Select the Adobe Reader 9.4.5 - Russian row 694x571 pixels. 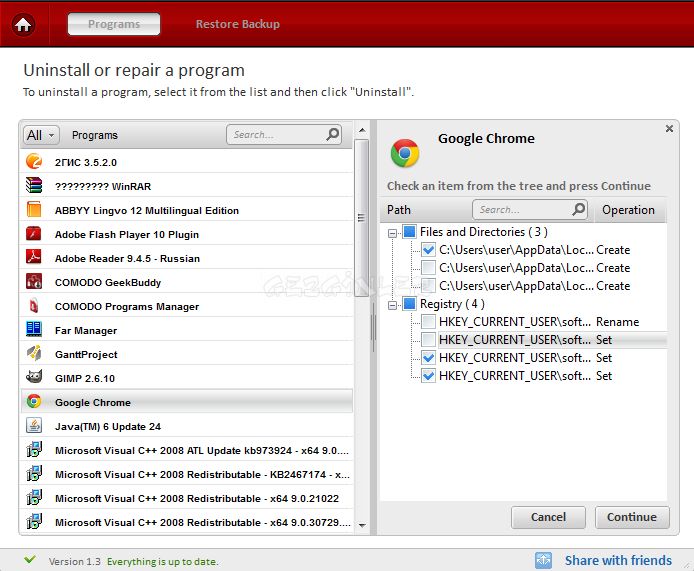[x=186, y=258]
